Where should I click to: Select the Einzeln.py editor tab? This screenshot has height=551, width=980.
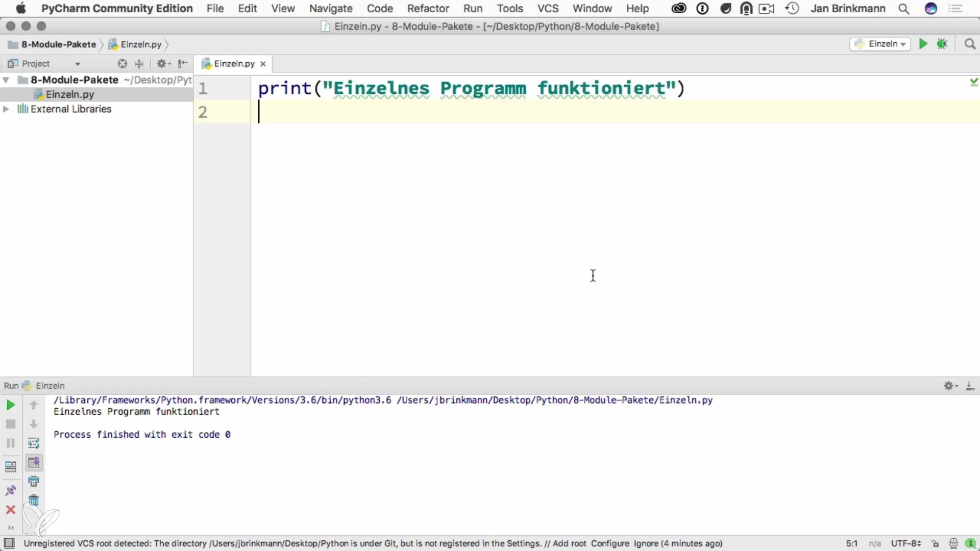click(234, 64)
